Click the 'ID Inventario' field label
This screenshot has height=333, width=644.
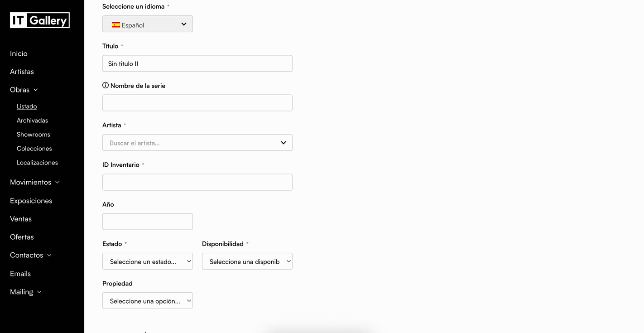click(x=121, y=165)
